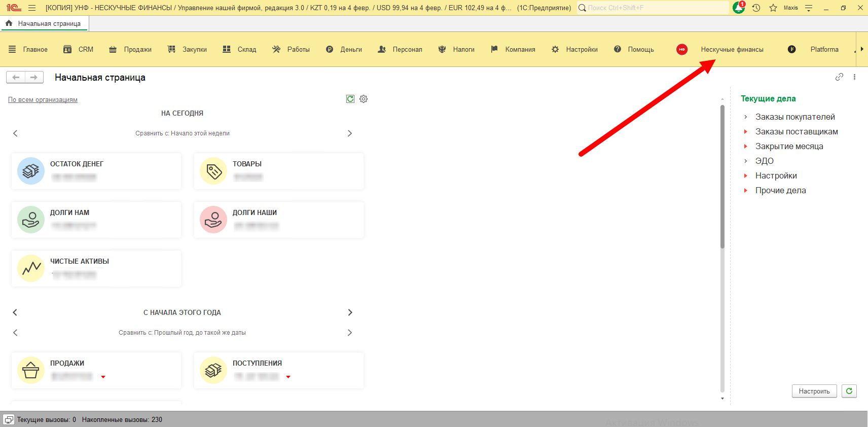Image resolution: width=868 pixels, height=427 pixels.
Task: Click the copy link chain icon
Action: (x=839, y=77)
